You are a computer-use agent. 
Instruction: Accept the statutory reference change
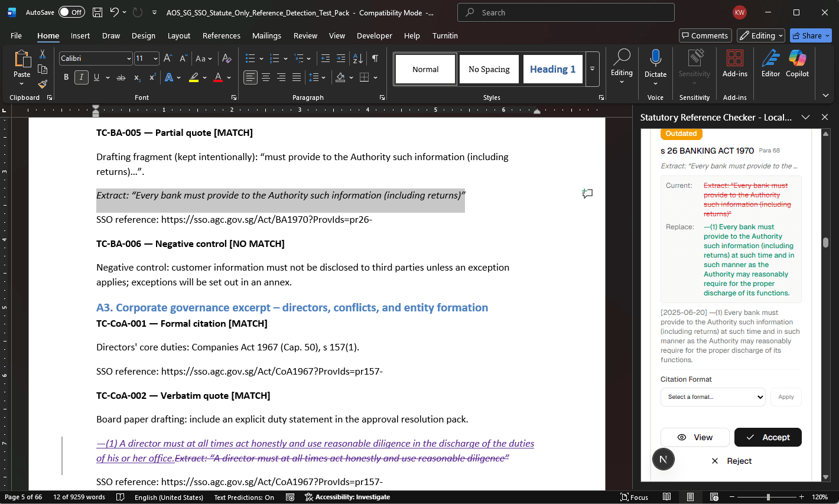768,437
